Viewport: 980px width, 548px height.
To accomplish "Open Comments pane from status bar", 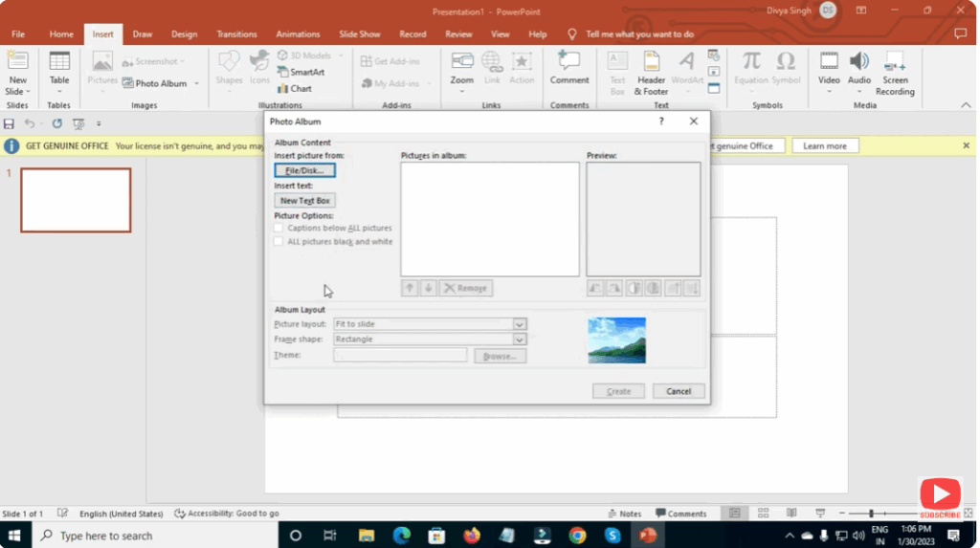I will [680, 514].
